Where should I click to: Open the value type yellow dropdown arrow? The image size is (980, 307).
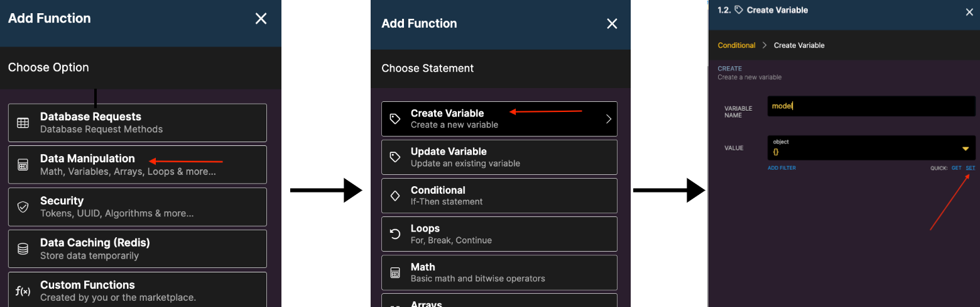pyautogui.click(x=966, y=148)
